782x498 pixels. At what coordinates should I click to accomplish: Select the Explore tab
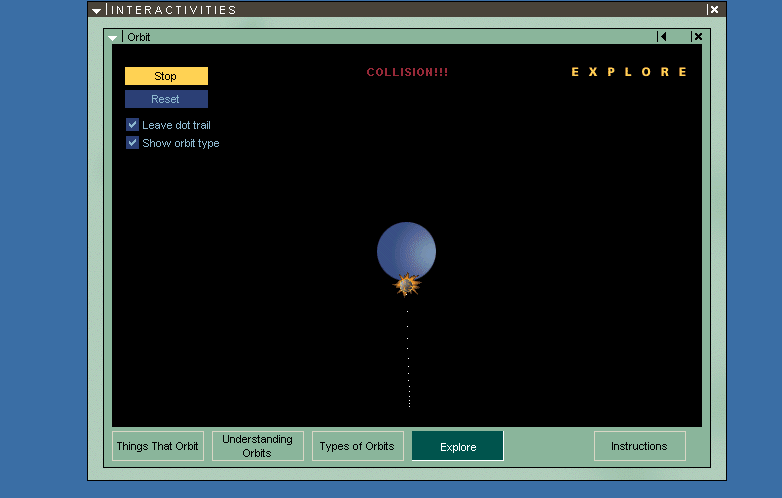click(458, 446)
